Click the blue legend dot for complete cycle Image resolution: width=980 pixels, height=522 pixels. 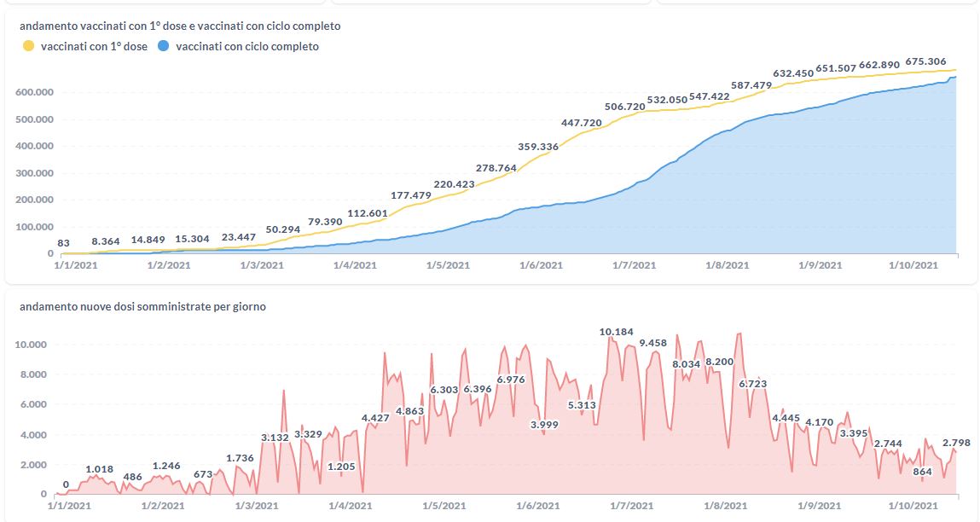tap(162, 47)
